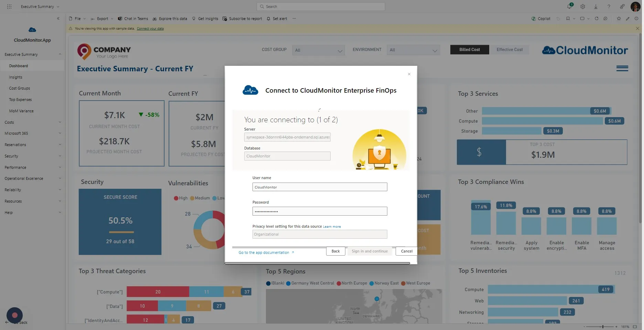This screenshot has width=644, height=330.
Task: Click Go to the app documentation
Action: tap(266, 252)
